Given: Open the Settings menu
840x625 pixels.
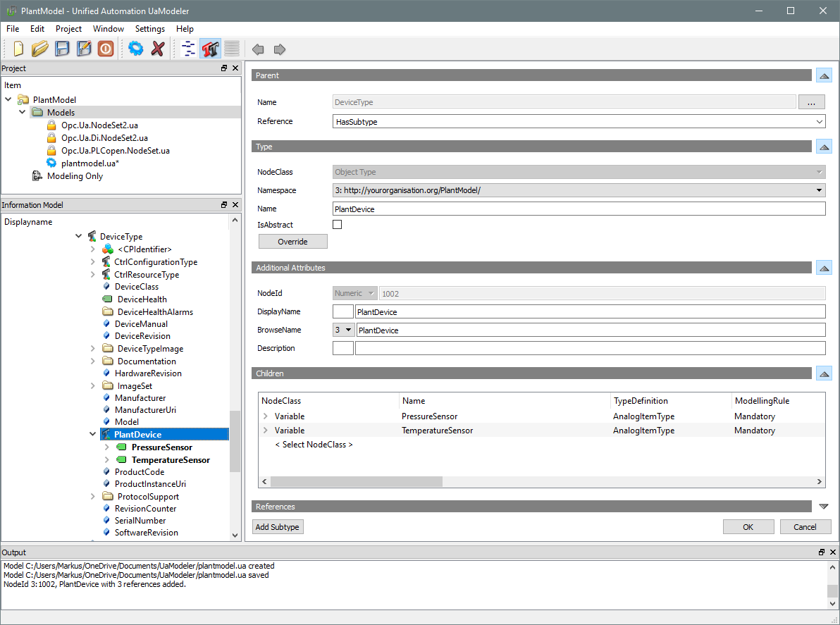Looking at the screenshot, I should point(149,29).
